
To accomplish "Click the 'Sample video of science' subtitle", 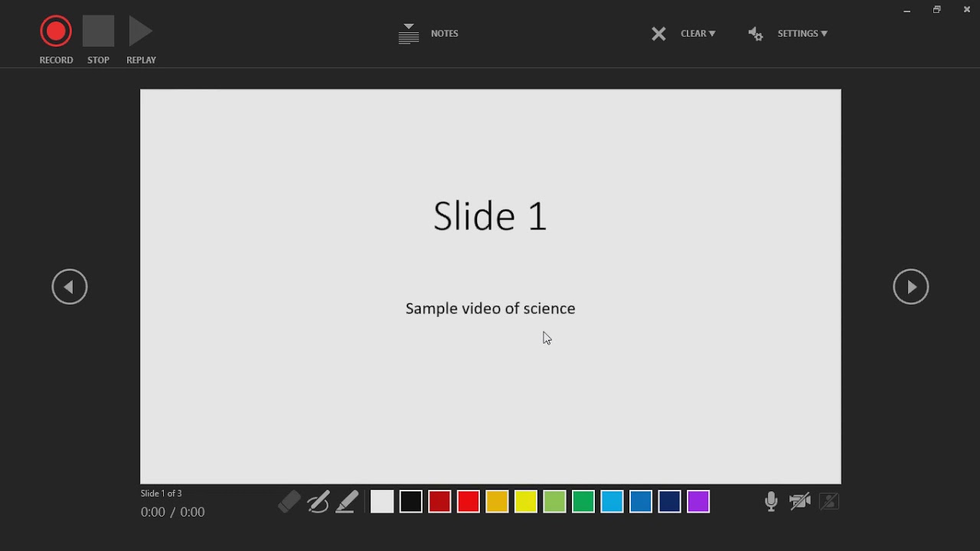I will click(490, 308).
